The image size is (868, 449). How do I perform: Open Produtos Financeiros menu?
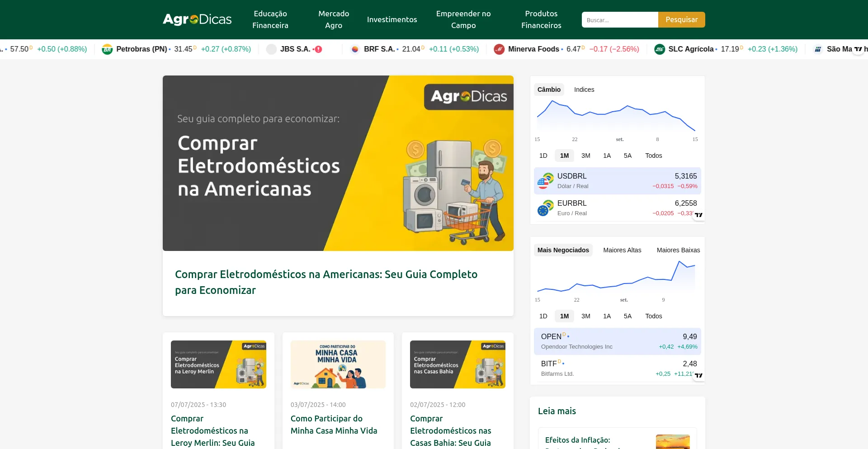tap(541, 19)
